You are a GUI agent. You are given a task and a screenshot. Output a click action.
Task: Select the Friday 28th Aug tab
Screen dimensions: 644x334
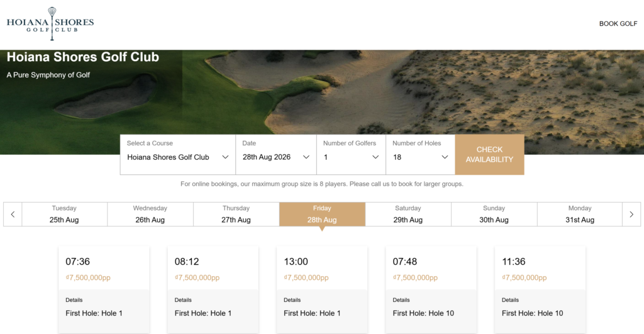[322, 214]
